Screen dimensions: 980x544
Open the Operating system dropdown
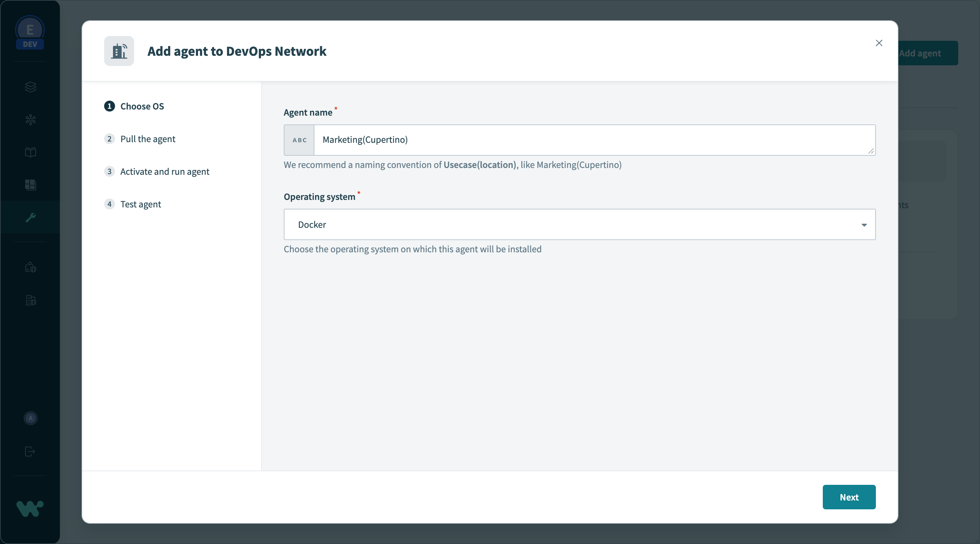tap(579, 224)
